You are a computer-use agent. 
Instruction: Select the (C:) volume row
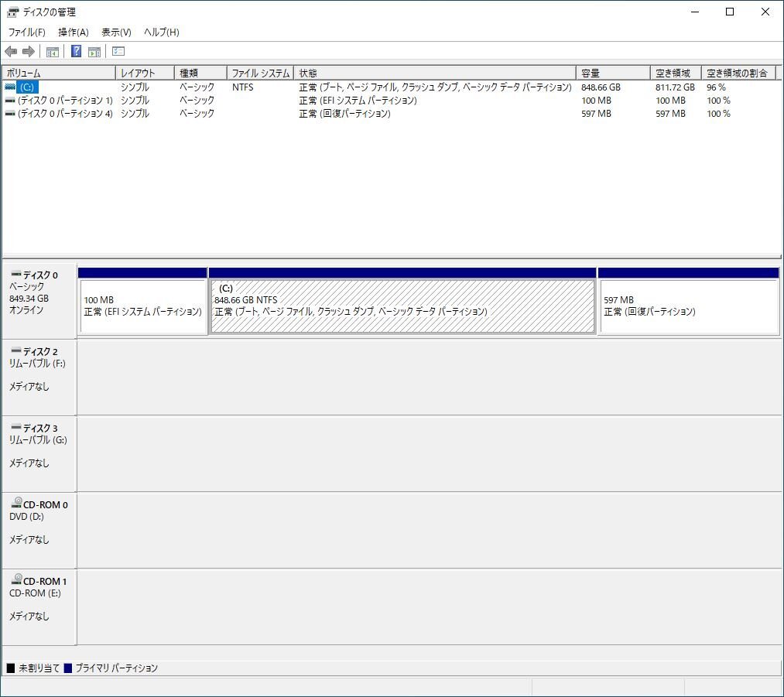point(390,87)
